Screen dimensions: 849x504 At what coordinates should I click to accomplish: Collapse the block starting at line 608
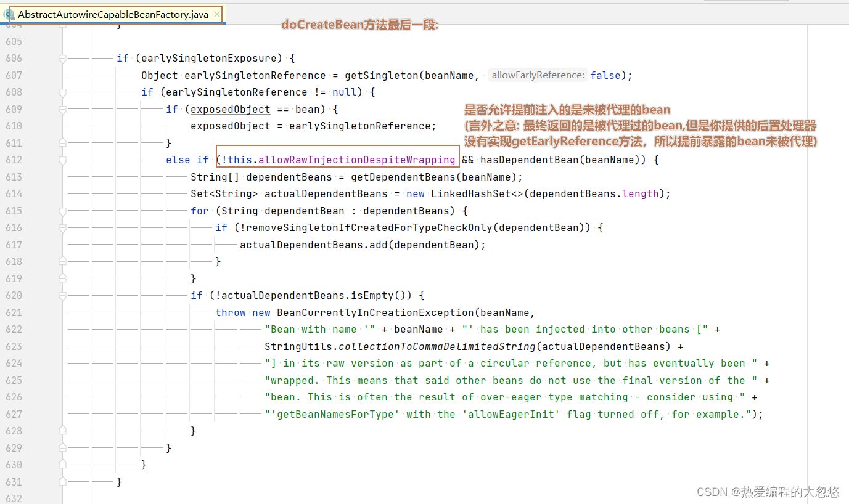[x=63, y=92]
